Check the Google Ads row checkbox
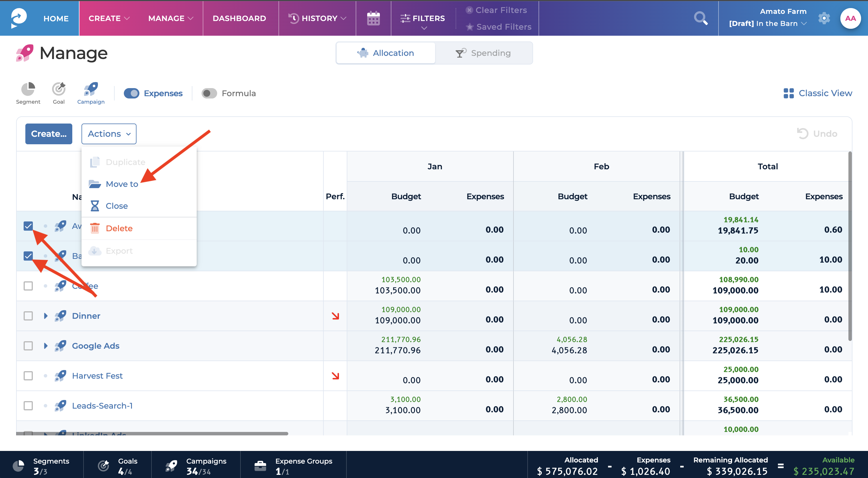Screen dimensions: 868x478 coord(28,346)
